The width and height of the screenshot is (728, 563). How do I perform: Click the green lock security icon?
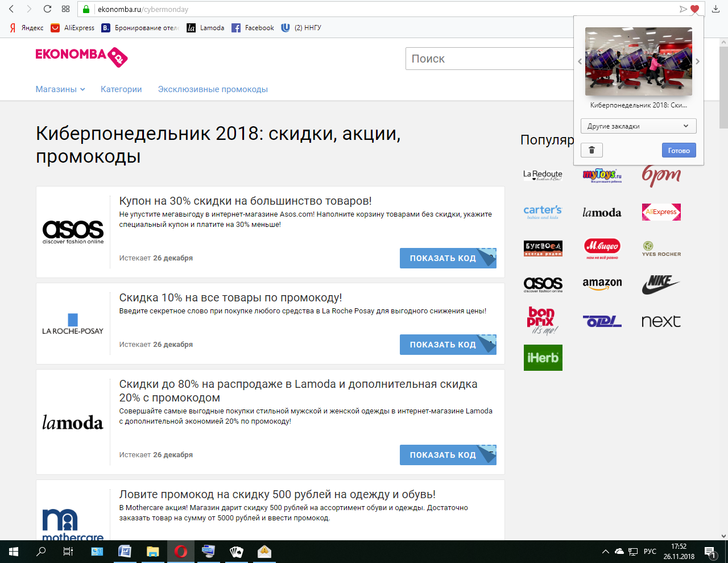coord(86,9)
